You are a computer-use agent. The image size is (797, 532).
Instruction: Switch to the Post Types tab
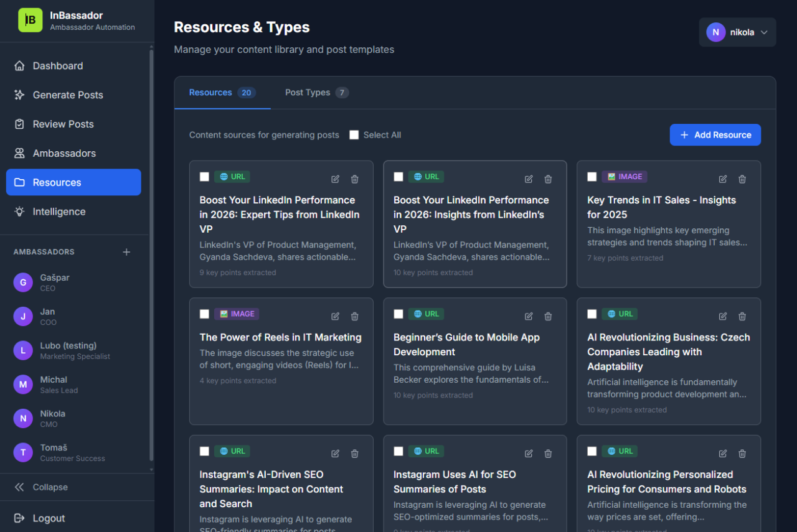[316, 93]
